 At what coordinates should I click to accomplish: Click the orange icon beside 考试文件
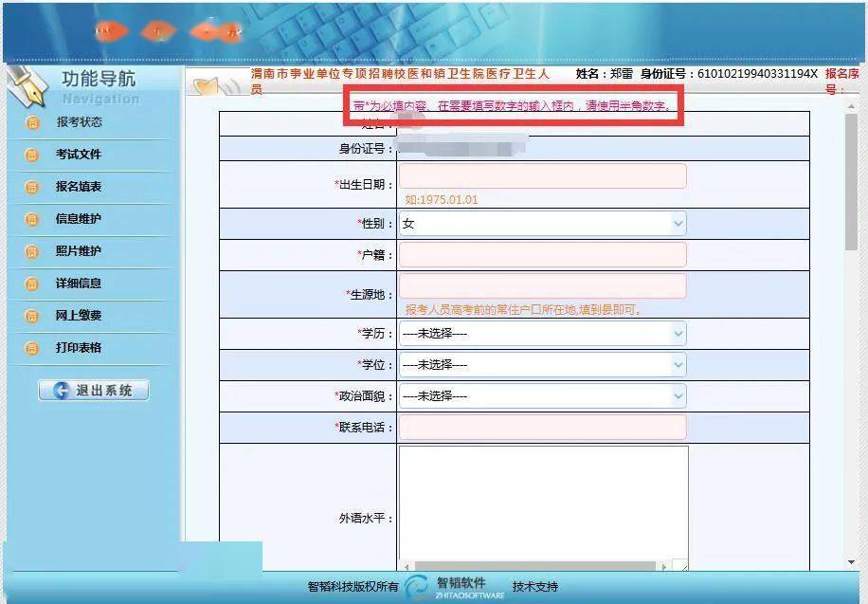click(32, 155)
